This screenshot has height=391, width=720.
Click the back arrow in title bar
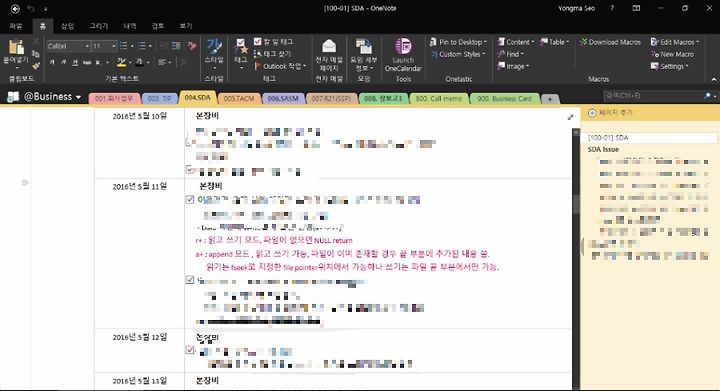point(15,9)
